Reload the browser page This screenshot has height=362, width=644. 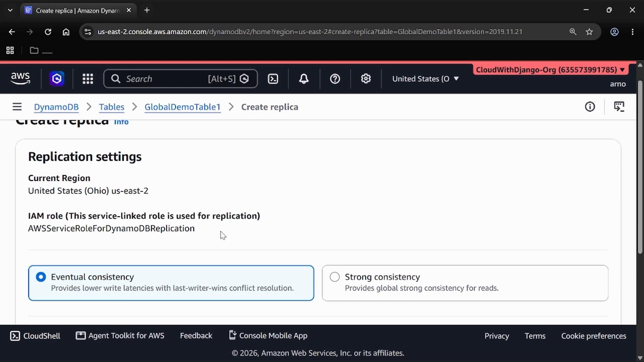(48, 32)
